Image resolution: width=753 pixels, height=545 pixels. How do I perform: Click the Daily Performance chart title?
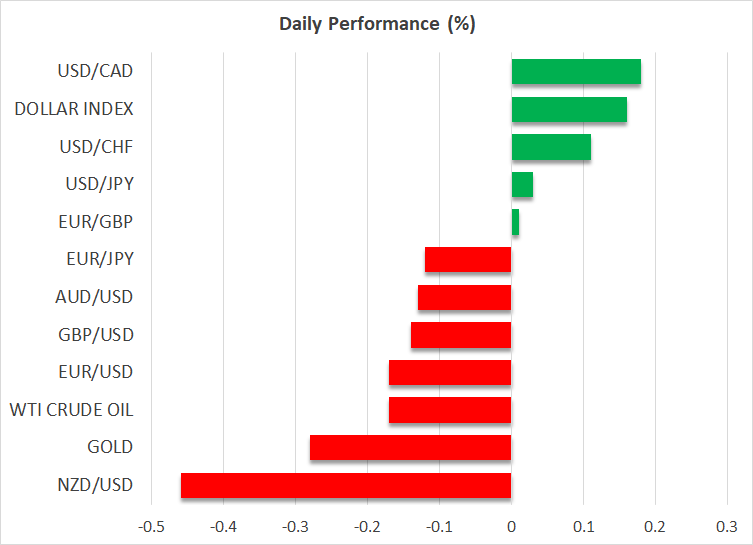pos(377,24)
